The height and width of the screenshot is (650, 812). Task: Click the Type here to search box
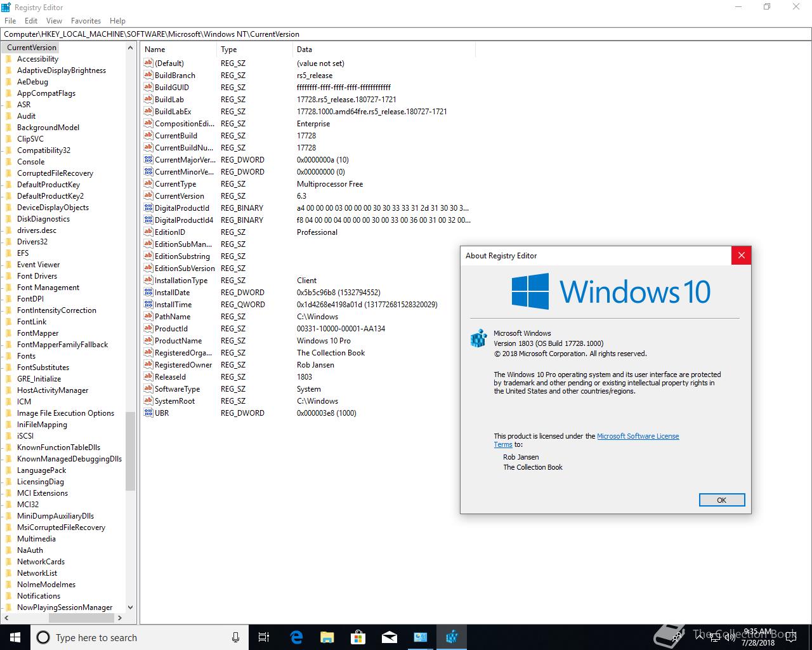(139, 637)
